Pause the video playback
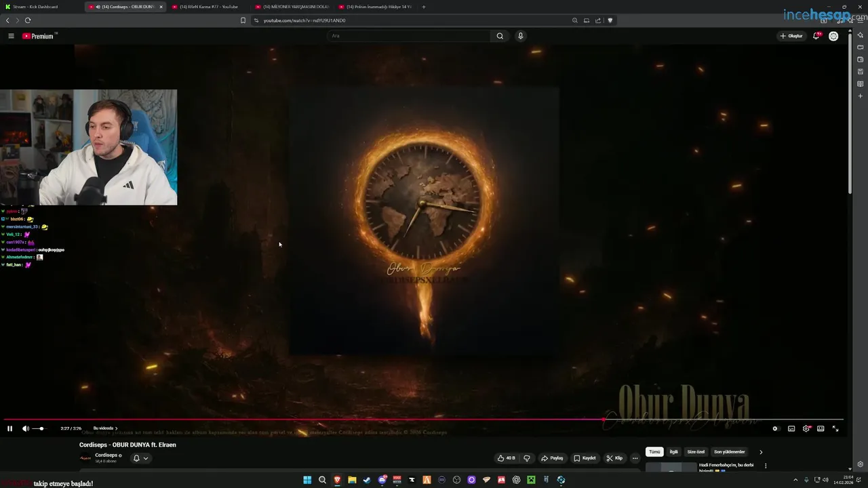 pyautogui.click(x=9, y=428)
